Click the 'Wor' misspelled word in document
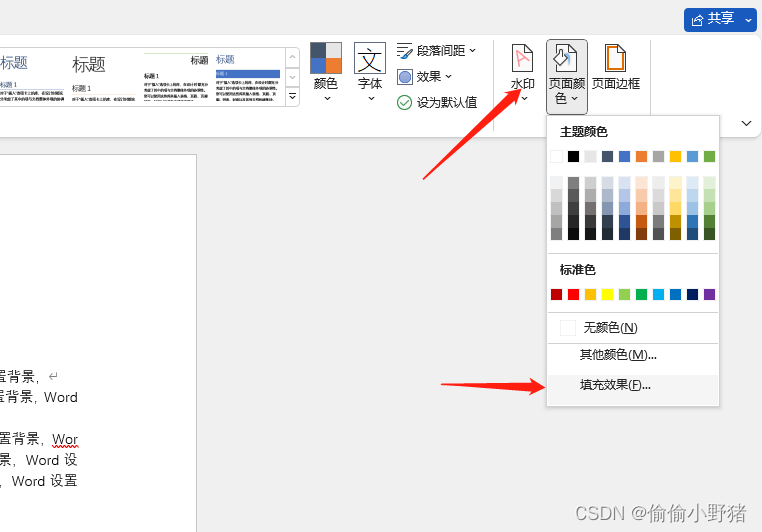Viewport: 762px width, 532px height. click(x=65, y=439)
